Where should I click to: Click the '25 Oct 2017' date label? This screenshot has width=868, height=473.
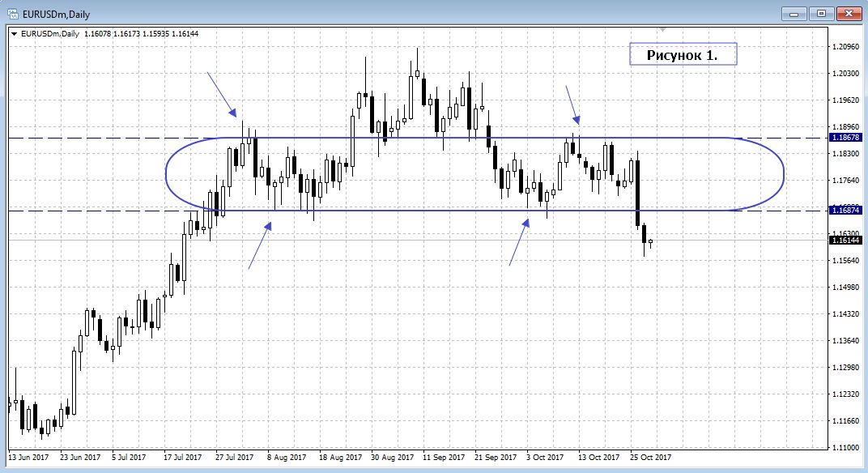pyautogui.click(x=652, y=458)
